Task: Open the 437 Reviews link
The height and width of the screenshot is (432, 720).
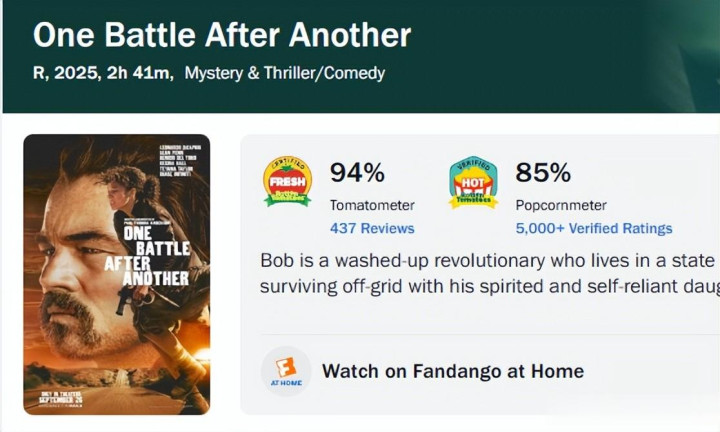Action: 372,228
